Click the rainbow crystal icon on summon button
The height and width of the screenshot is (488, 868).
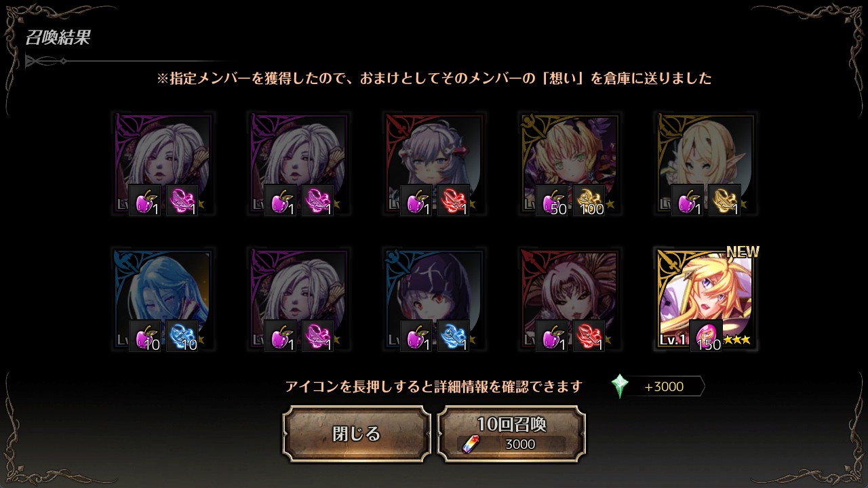tap(469, 444)
